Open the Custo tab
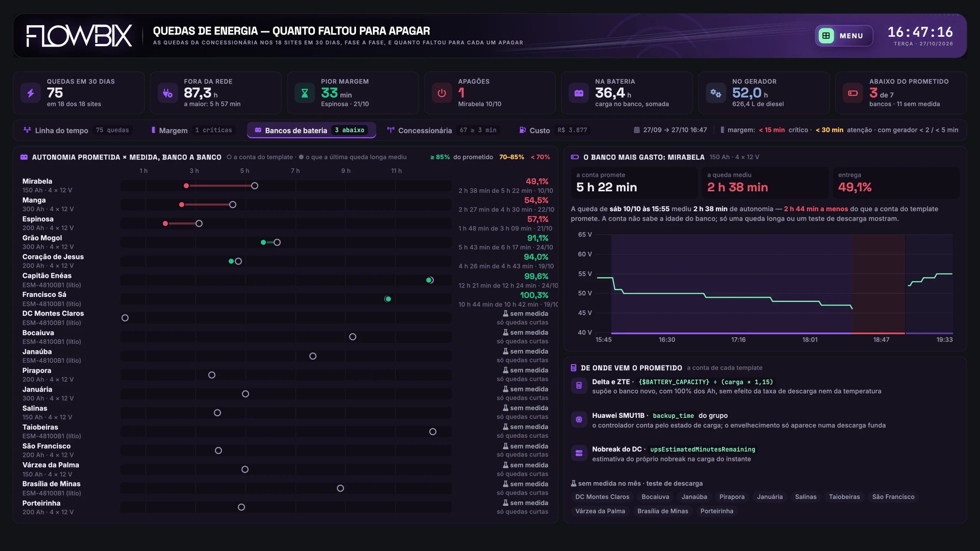Image resolution: width=980 pixels, height=551 pixels. [x=555, y=130]
